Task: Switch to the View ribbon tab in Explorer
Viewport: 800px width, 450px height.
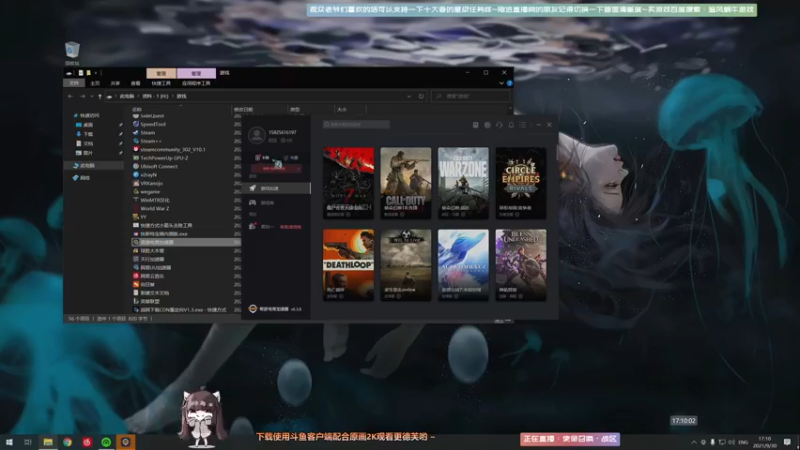Action: (135, 83)
